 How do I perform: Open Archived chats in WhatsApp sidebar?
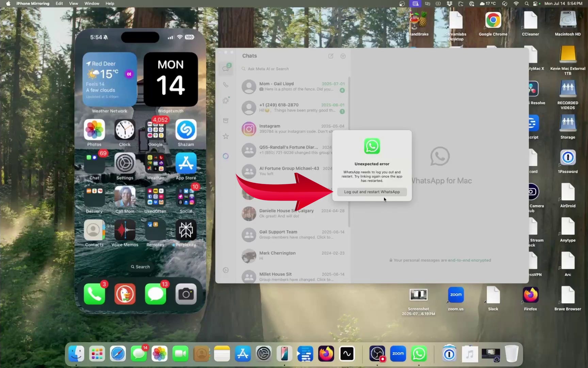(226, 121)
